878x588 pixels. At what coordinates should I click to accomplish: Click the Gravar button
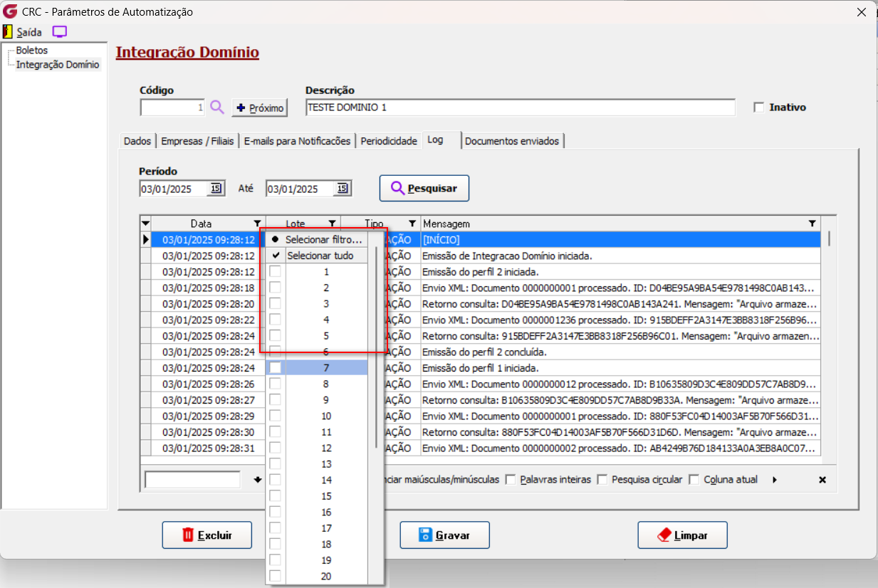444,535
